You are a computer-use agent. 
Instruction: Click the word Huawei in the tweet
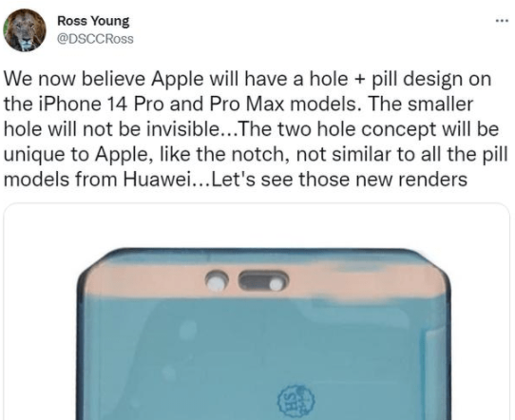(157, 180)
